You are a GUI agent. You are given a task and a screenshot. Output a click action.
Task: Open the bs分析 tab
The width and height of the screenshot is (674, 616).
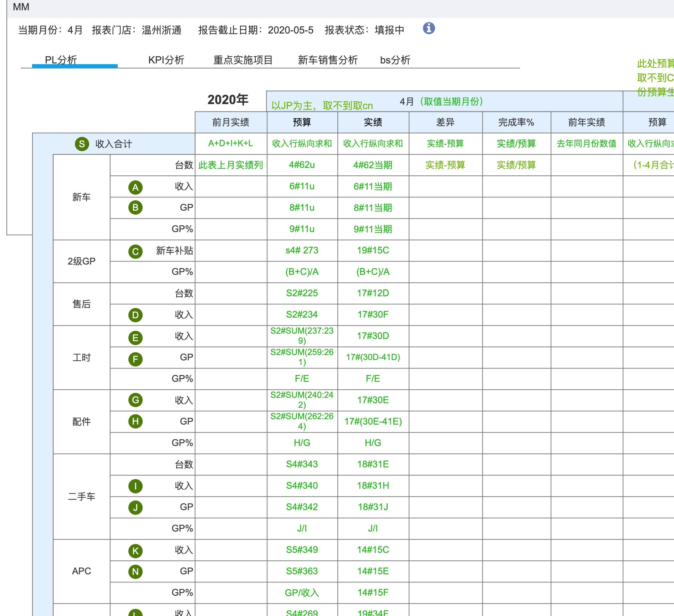coord(395,60)
